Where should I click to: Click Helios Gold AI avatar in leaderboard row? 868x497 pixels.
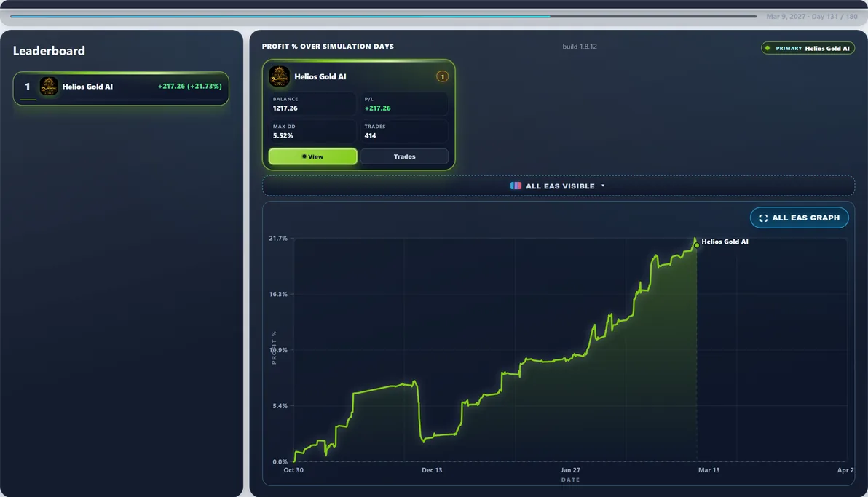tap(49, 87)
